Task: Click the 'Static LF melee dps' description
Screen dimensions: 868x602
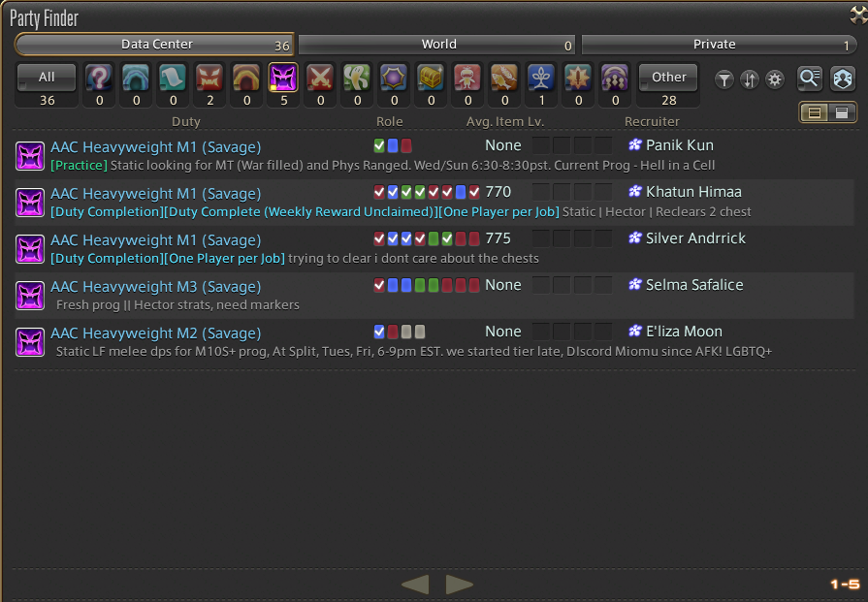Action: [413, 351]
